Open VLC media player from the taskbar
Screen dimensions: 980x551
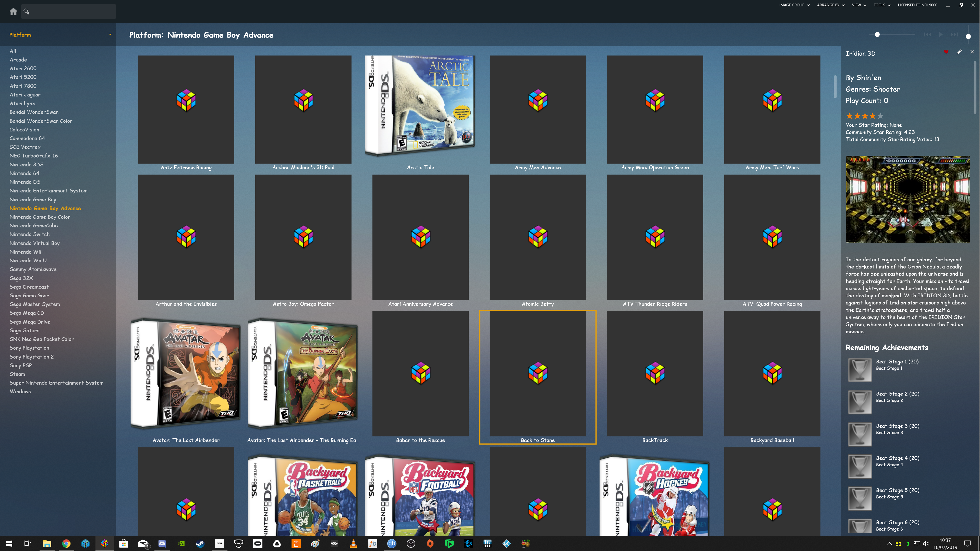coord(353,543)
